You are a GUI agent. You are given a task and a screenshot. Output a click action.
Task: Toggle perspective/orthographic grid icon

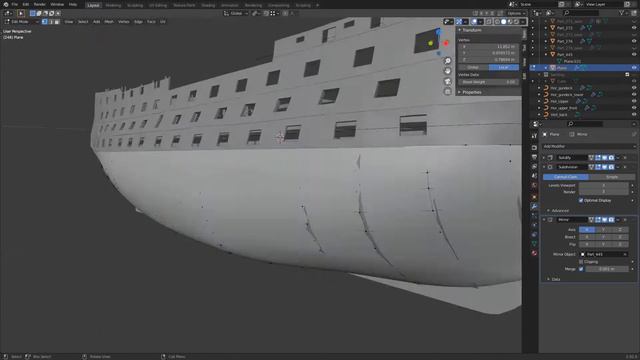[x=448, y=91]
